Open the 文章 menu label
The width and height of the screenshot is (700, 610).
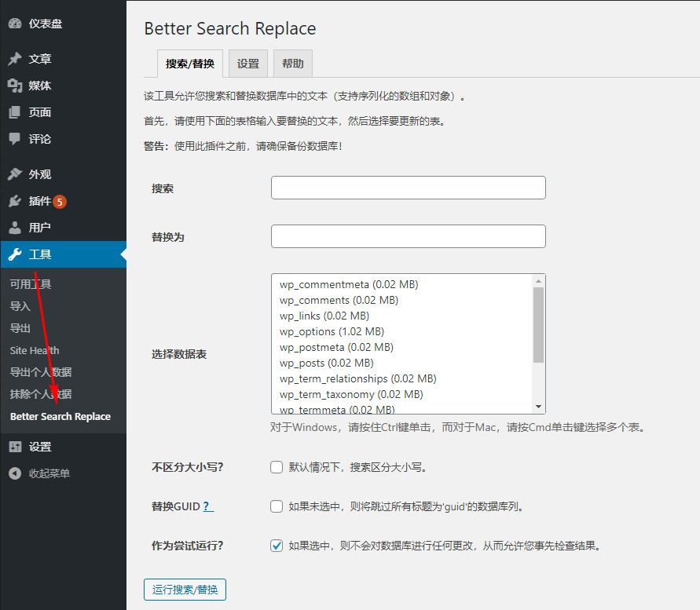pyautogui.click(x=40, y=59)
